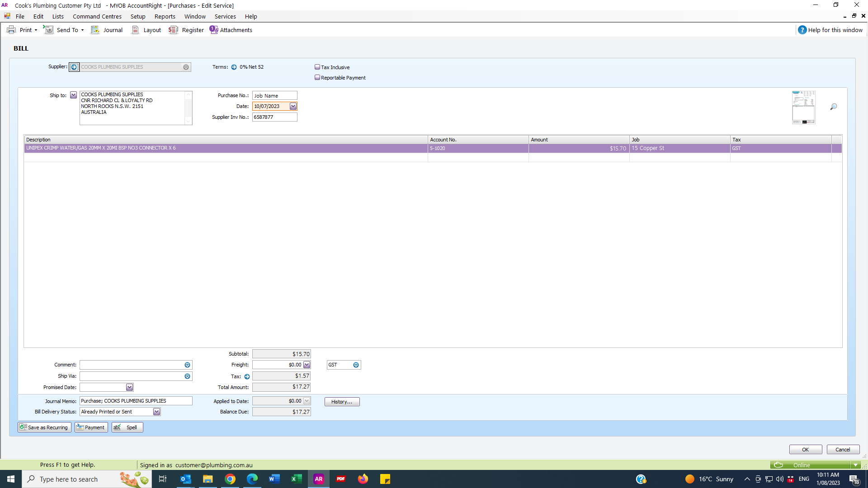Click the Payment button

coord(91,427)
